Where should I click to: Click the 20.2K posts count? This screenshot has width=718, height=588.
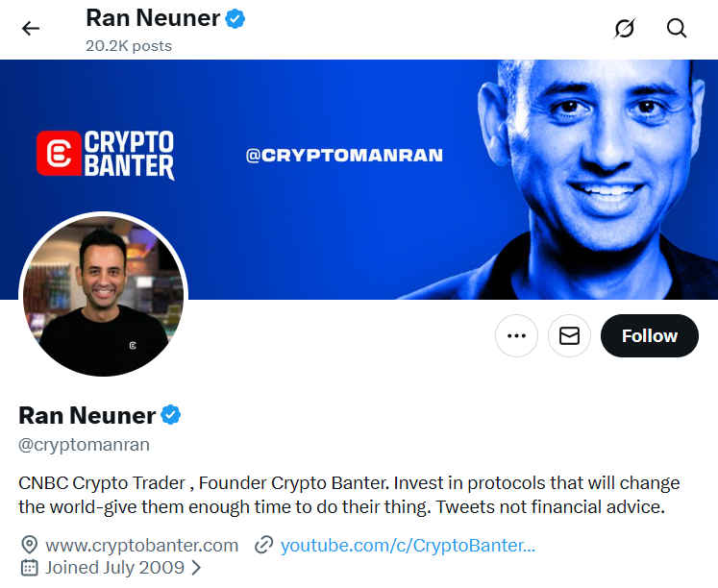click(129, 45)
